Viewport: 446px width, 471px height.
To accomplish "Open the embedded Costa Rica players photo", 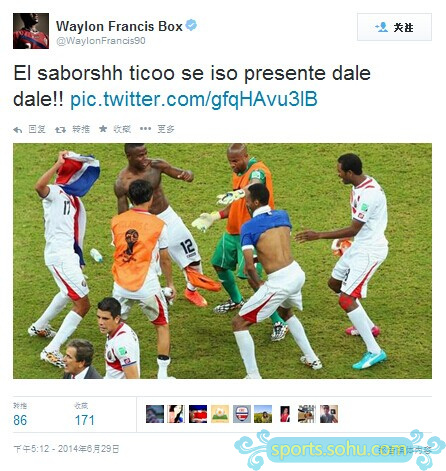I will [222, 261].
